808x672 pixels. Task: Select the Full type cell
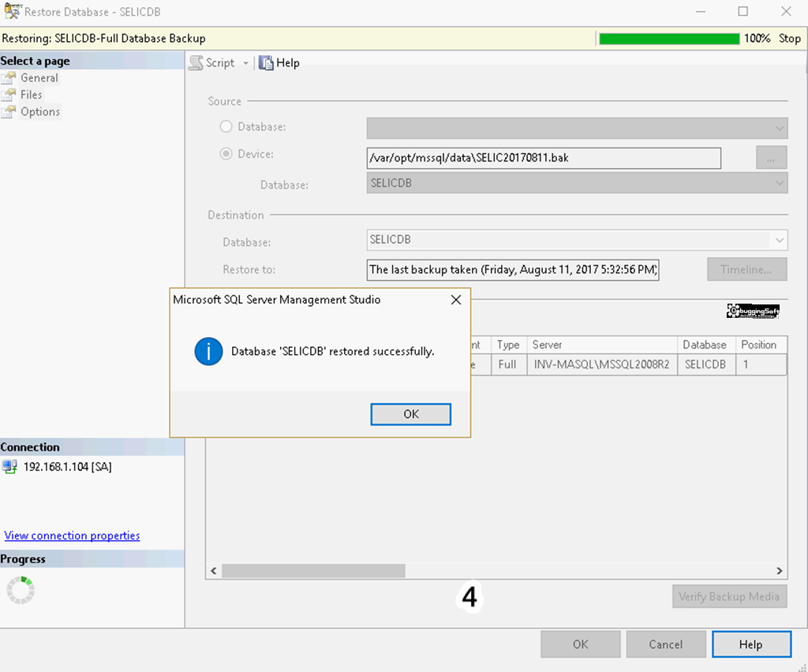(x=507, y=364)
